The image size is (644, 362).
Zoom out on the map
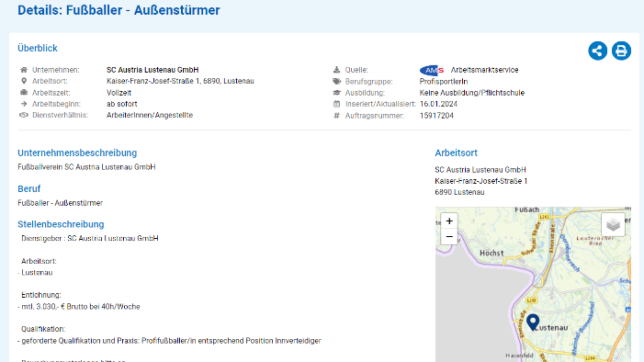(449, 237)
